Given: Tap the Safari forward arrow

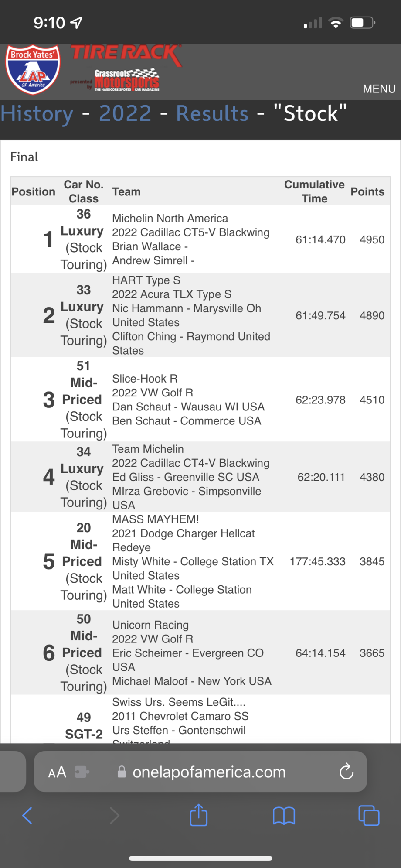Looking at the screenshot, I should click(114, 815).
